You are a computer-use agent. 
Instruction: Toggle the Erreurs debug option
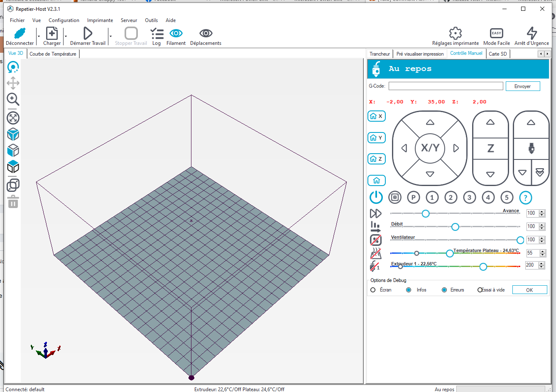click(x=444, y=290)
